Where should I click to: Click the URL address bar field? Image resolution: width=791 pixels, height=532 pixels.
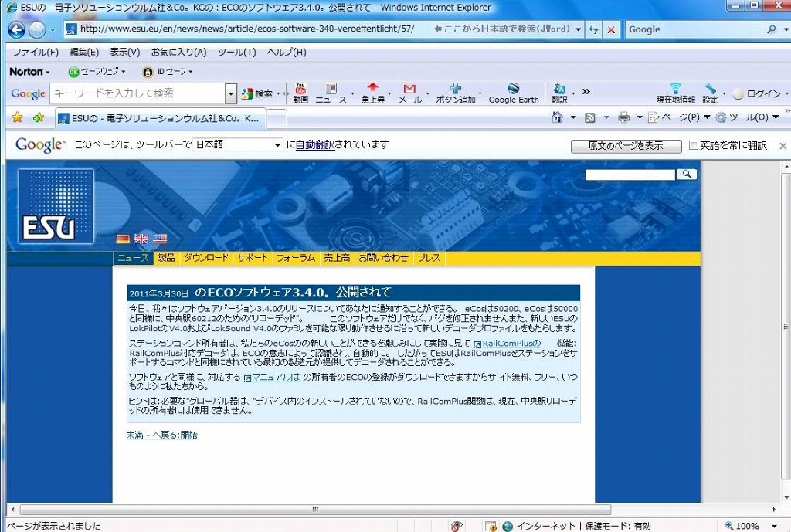pyautogui.click(x=247, y=29)
